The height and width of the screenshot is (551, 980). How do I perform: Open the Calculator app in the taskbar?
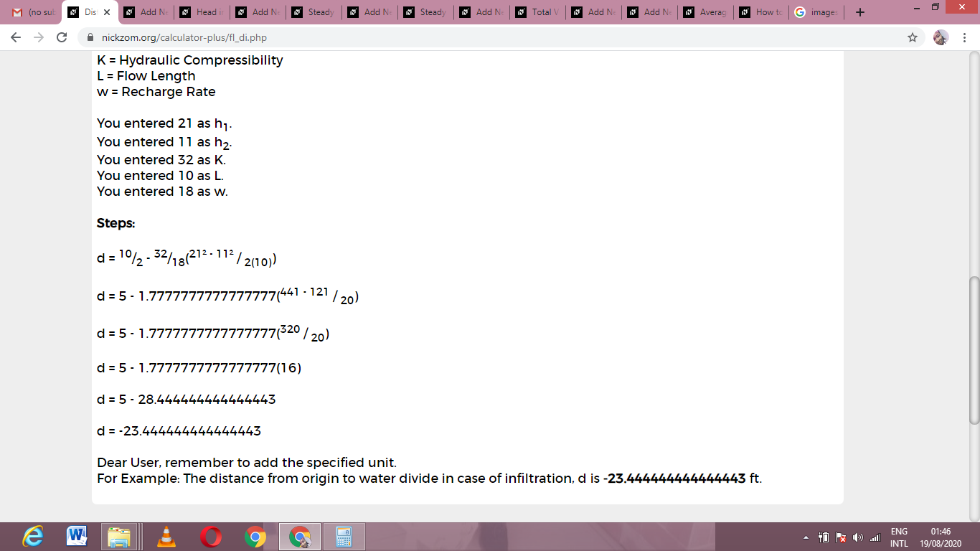[x=344, y=537]
